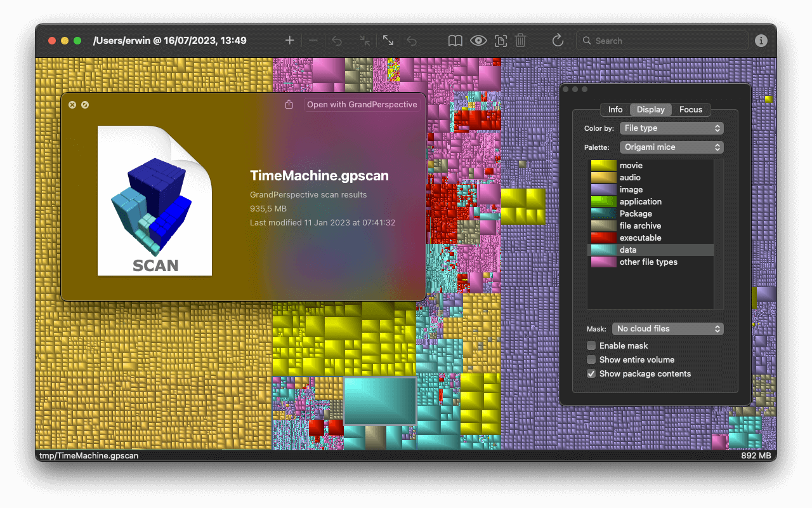Switch to the Info tab
The image size is (812, 508).
(x=615, y=110)
